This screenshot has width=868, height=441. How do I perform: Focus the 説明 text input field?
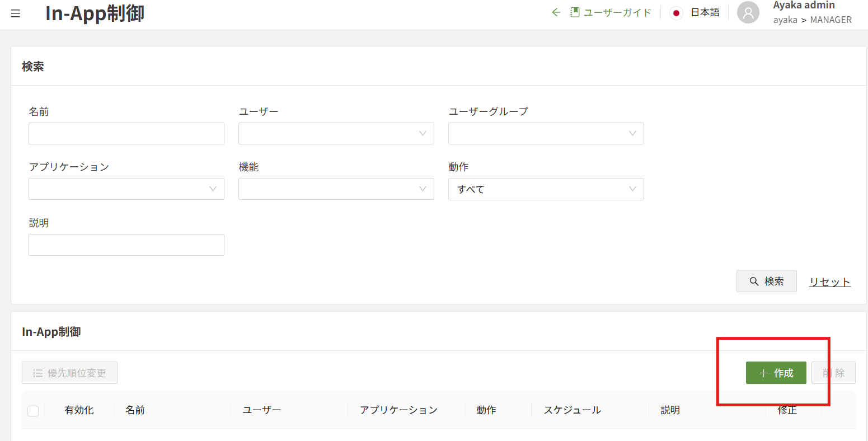click(126, 245)
